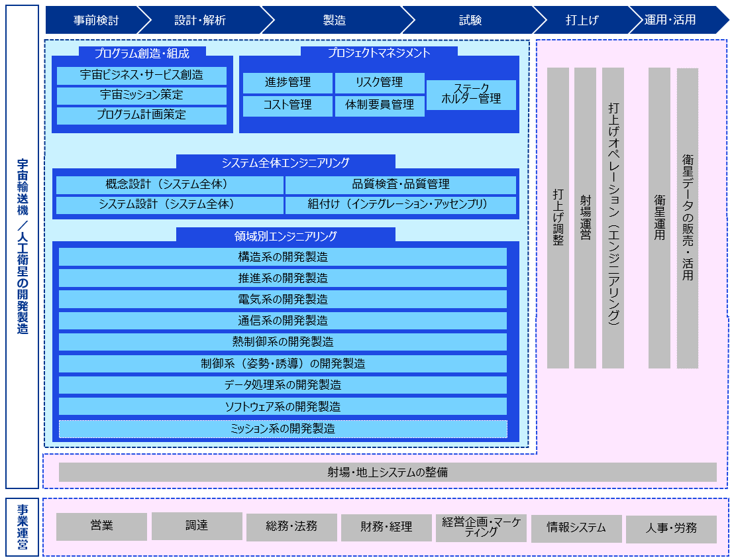Click the プロジェクトマネジメント header

[379, 53]
